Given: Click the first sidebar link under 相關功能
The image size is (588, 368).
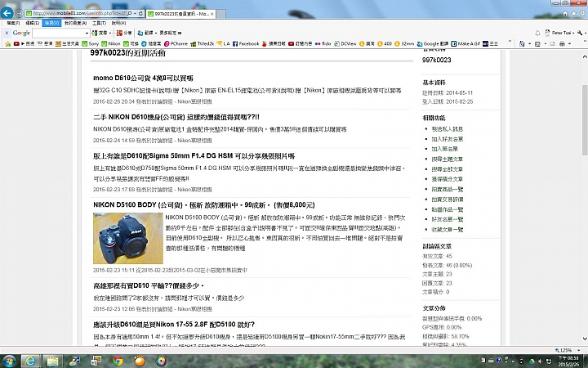Looking at the screenshot, I should pos(447,129).
